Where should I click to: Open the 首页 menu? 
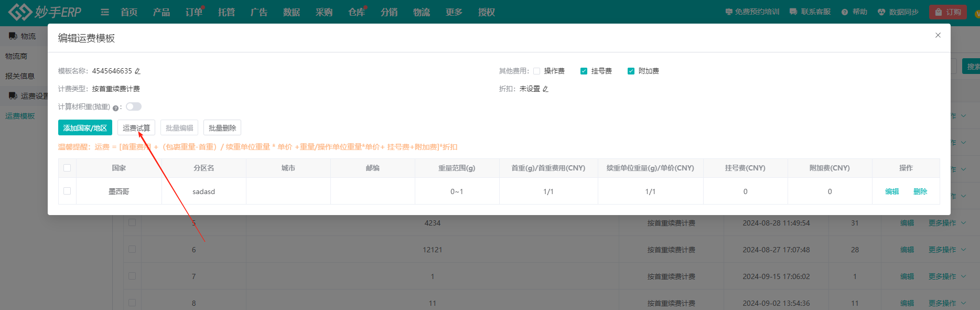point(129,12)
